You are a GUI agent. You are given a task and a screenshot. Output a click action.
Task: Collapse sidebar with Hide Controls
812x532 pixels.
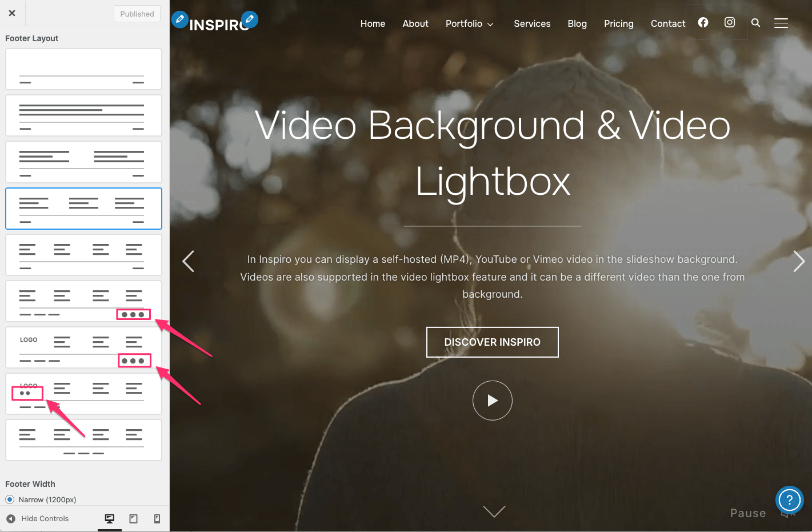[38, 518]
